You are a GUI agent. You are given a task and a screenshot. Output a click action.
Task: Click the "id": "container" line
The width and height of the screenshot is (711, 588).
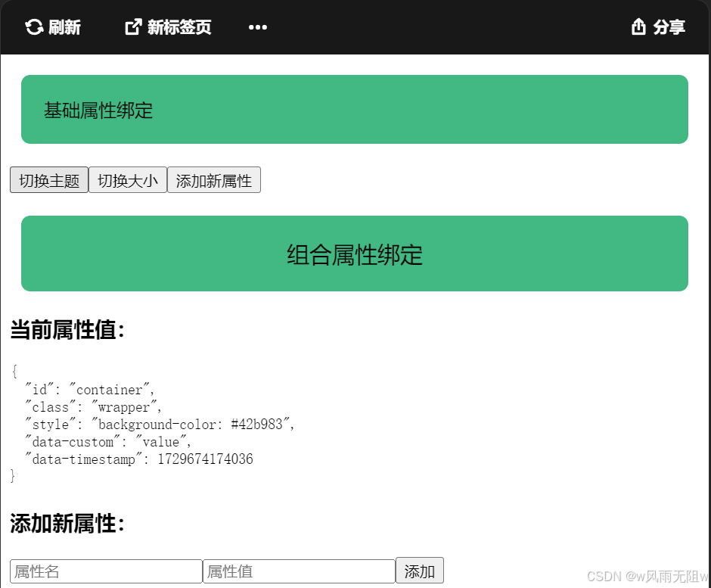click(90, 389)
